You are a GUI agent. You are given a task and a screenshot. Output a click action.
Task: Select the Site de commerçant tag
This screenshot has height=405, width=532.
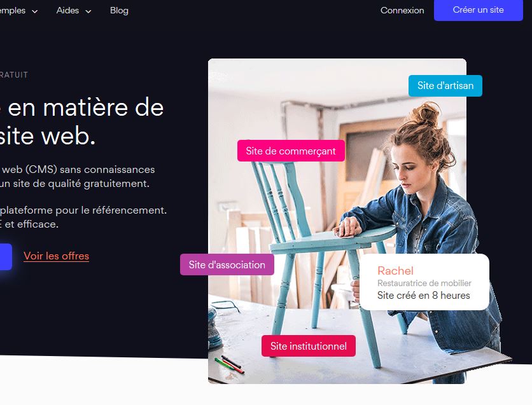(x=291, y=151)
